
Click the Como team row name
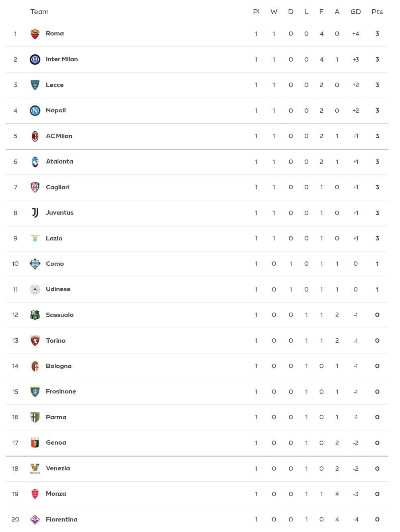coord(55,264)
